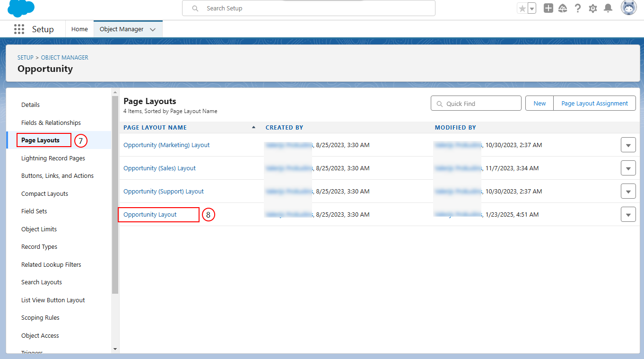Click the sidebar vertical scrollbar thumb
The image size is (644, 359).
pos(115,194)
